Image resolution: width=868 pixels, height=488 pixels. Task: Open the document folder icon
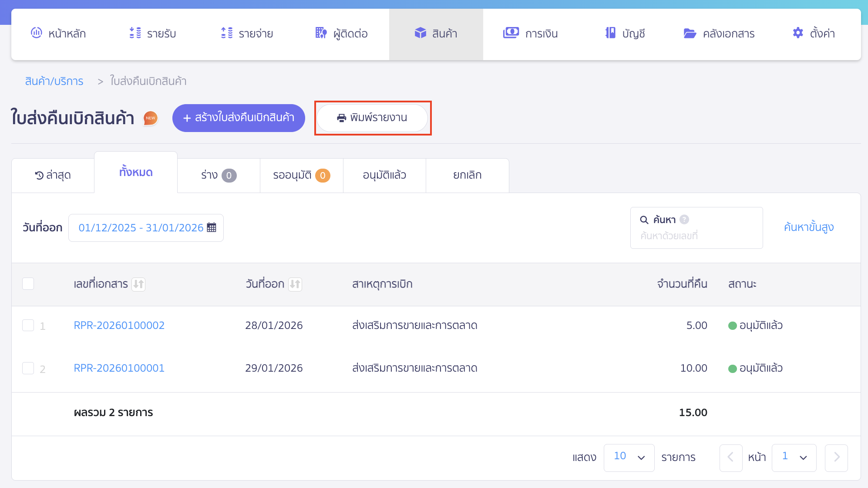tap(690, 33)
